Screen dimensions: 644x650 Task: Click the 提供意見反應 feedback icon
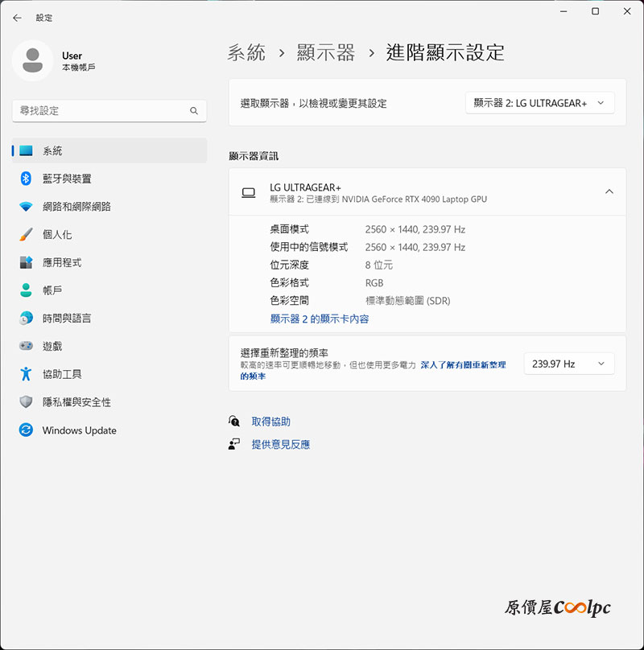[234, 444]
